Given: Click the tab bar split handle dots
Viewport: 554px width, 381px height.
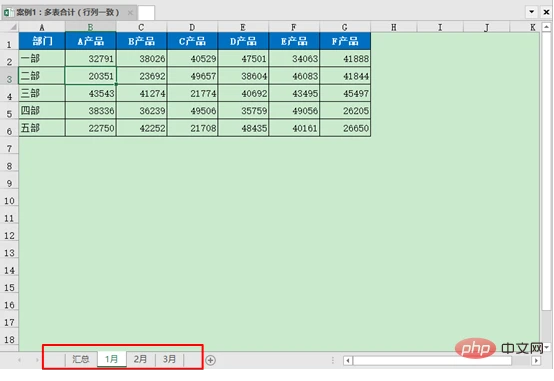Looking at the screenshot, I should pos(332,360).
